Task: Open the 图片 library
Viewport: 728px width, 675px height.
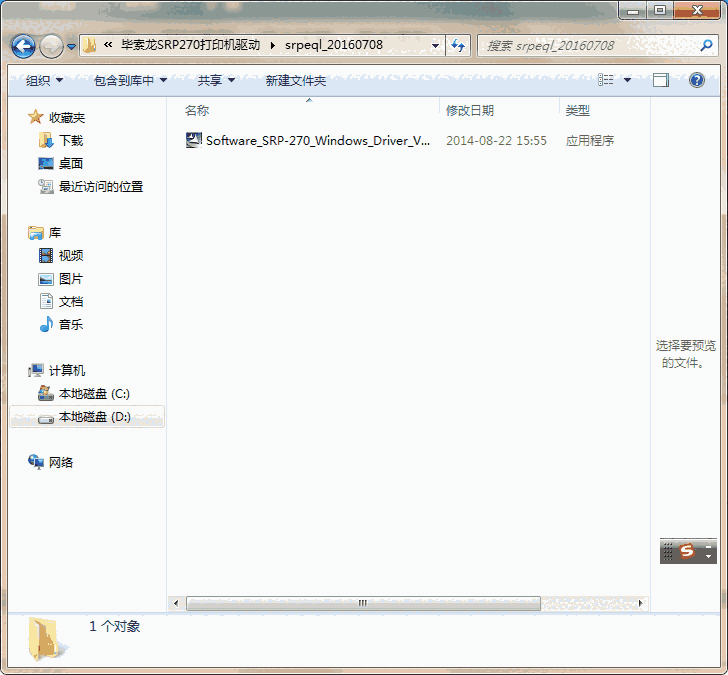Action: point(71,279)
